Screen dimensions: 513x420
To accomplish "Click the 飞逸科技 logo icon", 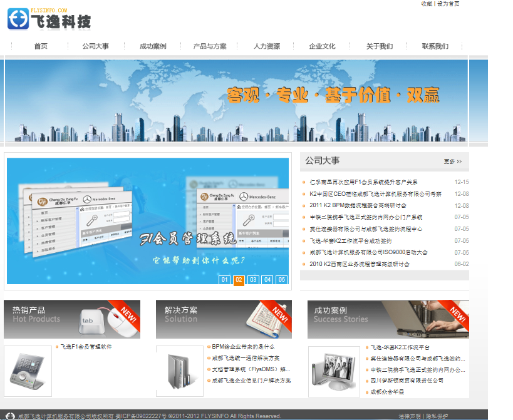I will (19, 20).
